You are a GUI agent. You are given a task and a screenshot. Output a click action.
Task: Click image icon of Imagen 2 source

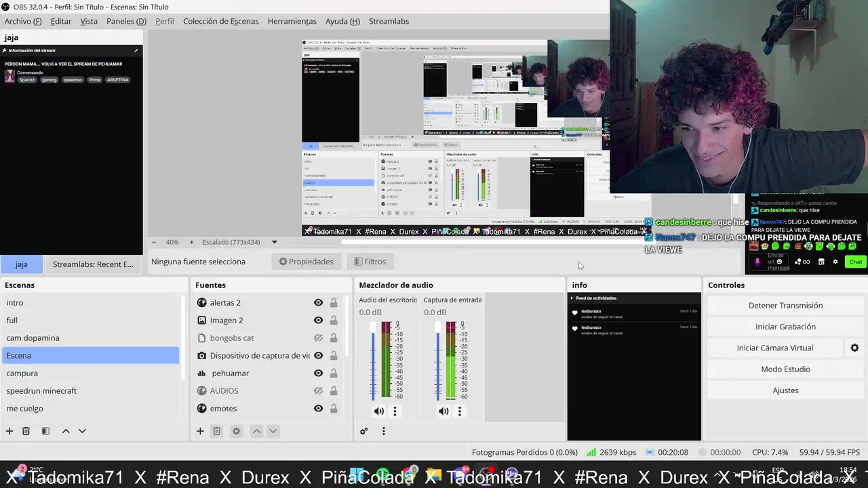click(x=201, y=320)
